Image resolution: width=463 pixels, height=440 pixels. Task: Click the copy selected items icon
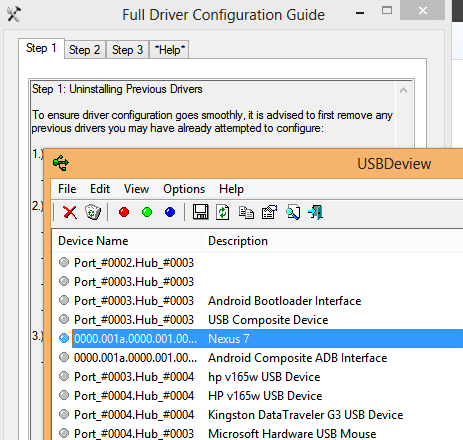pyautogui.click(x=246, y=212)
